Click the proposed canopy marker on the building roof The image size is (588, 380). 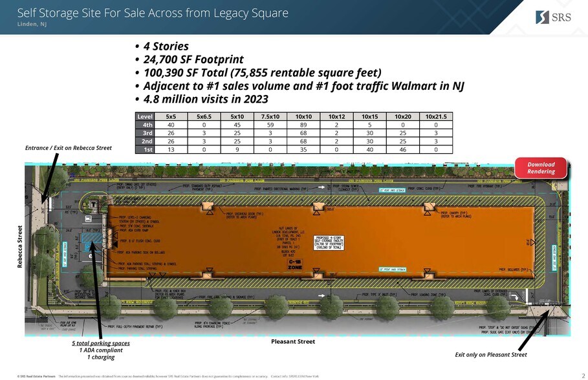coord(429,206)
